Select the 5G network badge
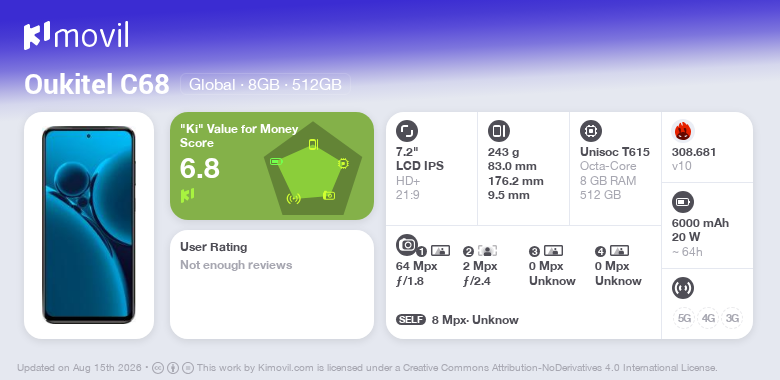Image resolution: width=780 pixels, height=380 pixels. coord(684,318)
